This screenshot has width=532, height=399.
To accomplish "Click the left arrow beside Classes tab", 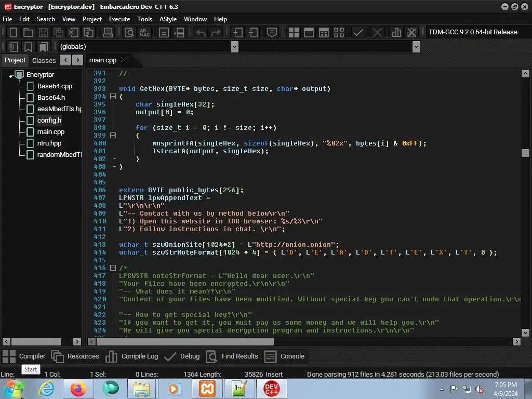I will [65, 60].
